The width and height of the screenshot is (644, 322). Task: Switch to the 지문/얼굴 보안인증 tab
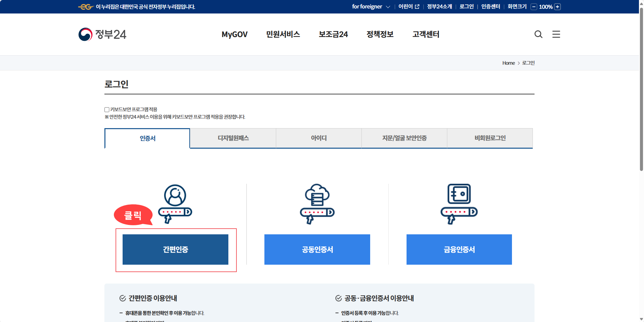click(404, 138)
